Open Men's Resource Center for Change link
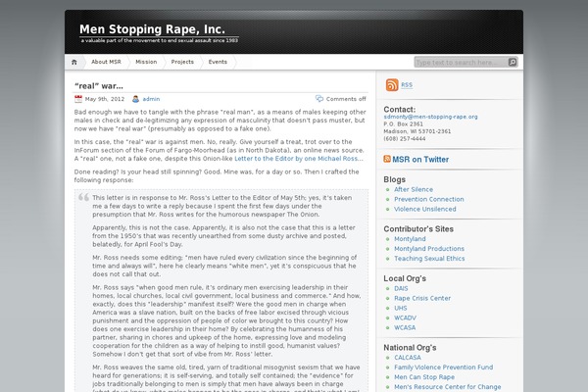 (x=448, y=387)
